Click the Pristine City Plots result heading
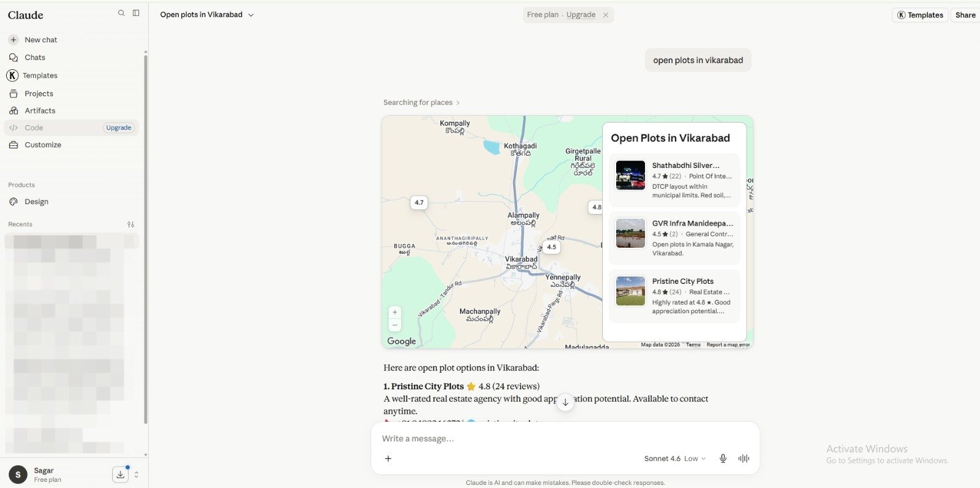Viewport: 980px width, 488px height. click(x=428, y=386)
